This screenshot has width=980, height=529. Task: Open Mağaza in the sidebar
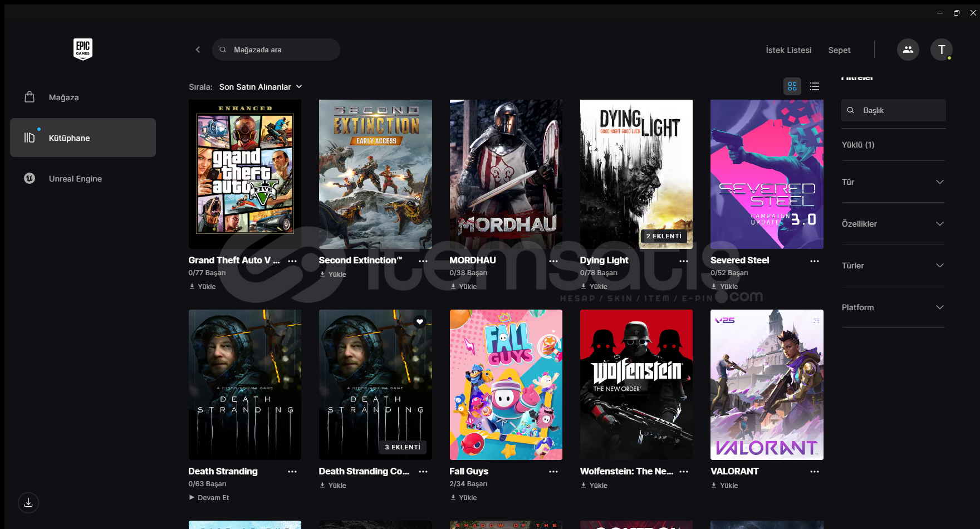click(83, 97)
